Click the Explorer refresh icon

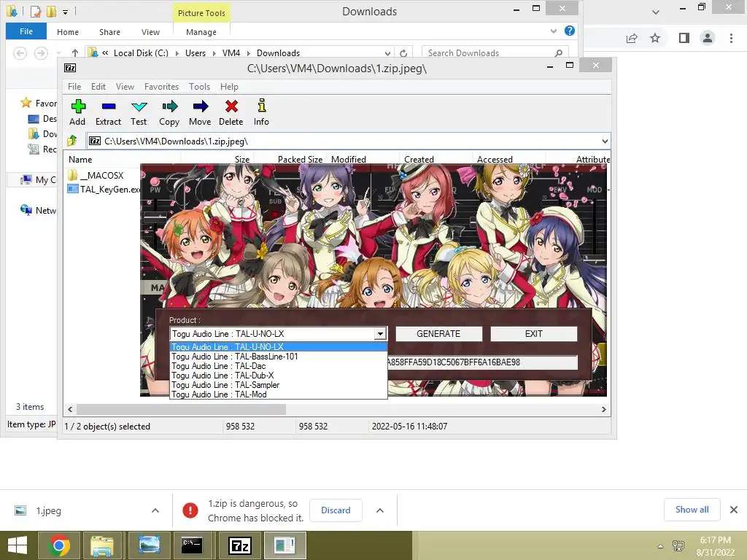pos(403,52)
